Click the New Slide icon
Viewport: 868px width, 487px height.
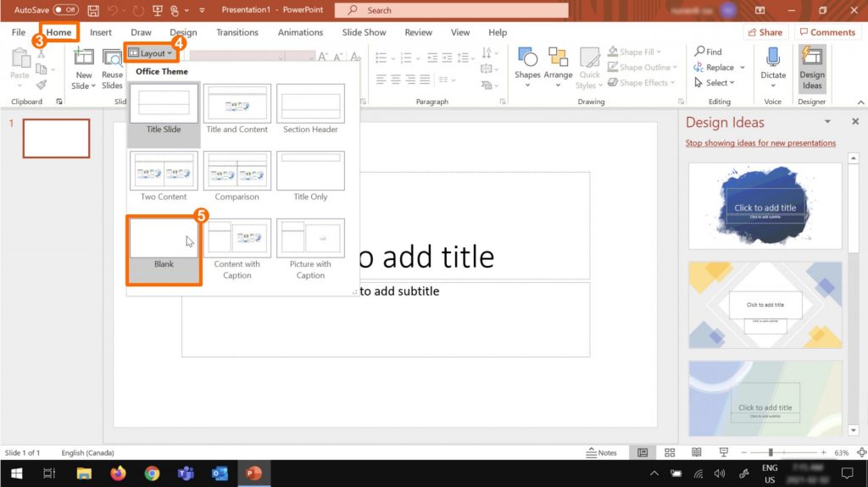pyautogui.click(x=83, y=58)
